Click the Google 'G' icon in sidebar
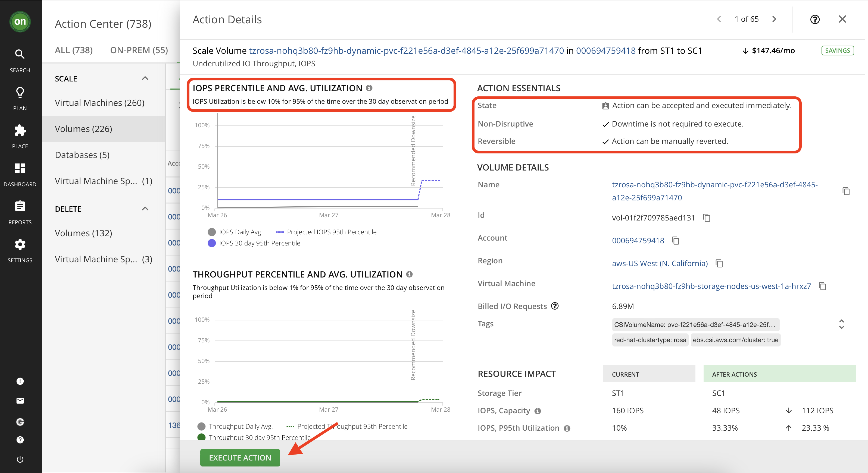 [20, 422]
